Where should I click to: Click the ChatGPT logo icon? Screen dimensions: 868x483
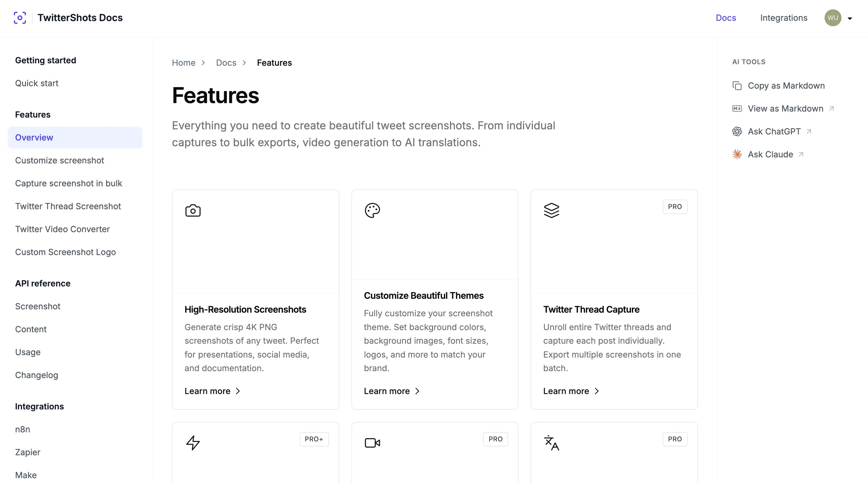click(737, 131)
